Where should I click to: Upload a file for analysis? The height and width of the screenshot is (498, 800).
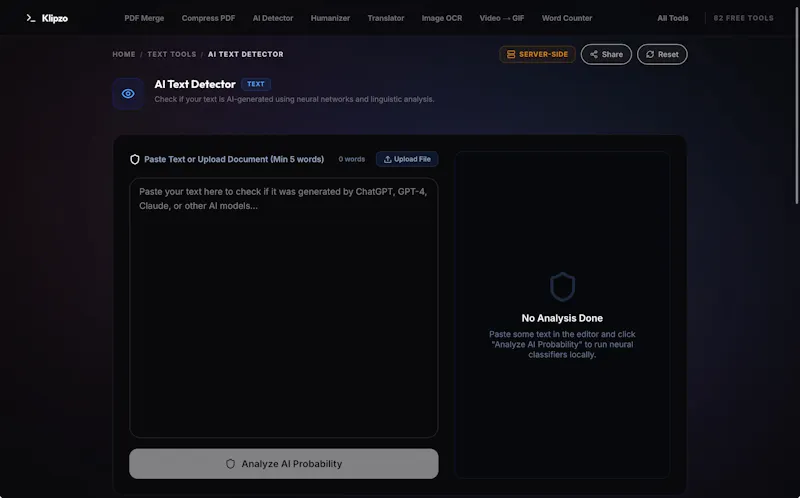point(407,159)
